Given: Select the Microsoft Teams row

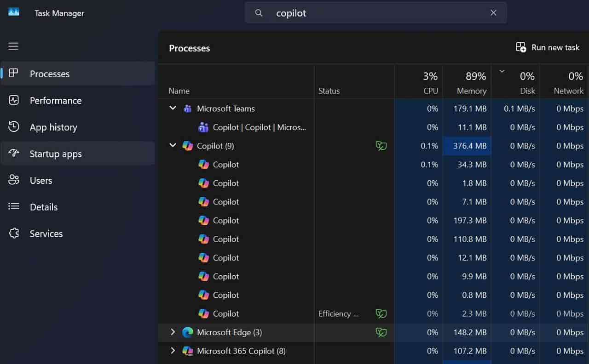Looking at the screenshot, I should (374, 108).
